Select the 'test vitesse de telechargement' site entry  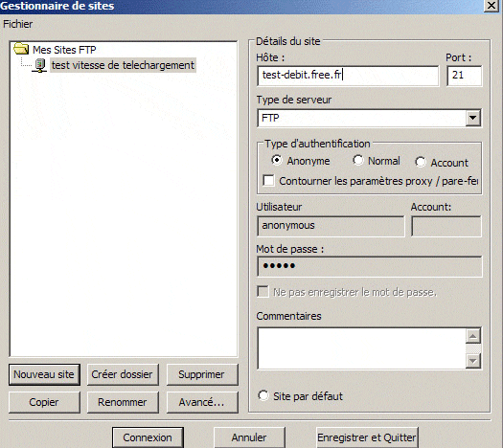pyautogui.click(x=123, y=65)
